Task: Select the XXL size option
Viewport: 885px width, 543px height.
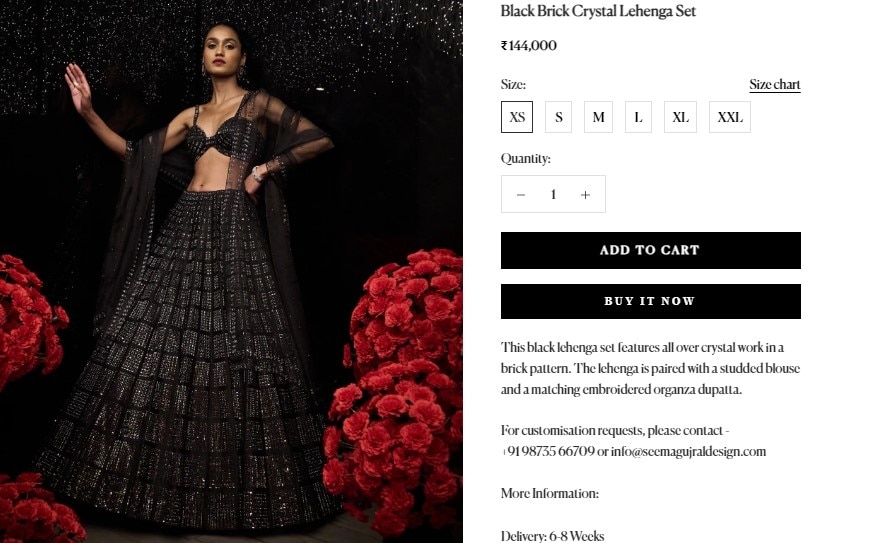Action: click(x=730, y=117)
